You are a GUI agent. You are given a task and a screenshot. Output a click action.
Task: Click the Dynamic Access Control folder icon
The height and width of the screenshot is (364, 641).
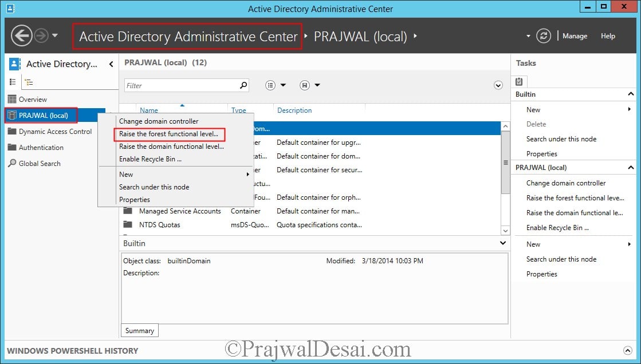tap(12, 131)
